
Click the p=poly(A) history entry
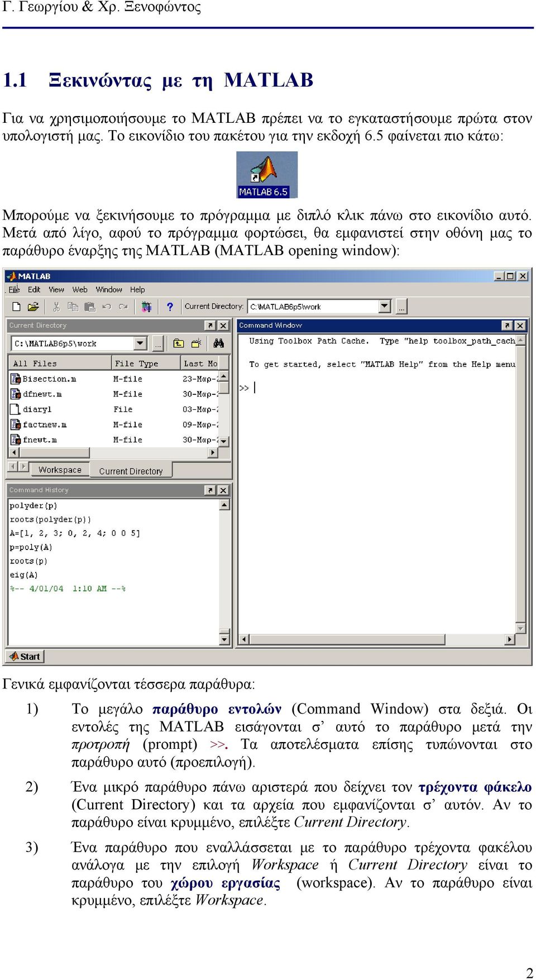pos(31,547)
